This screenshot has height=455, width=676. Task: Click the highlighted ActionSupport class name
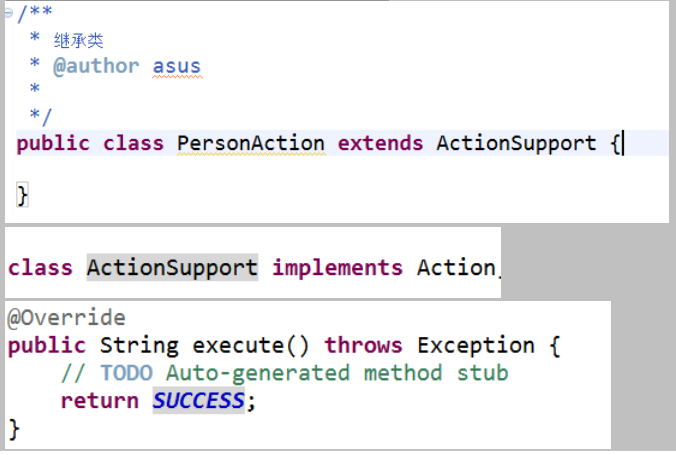click(172, 267)
